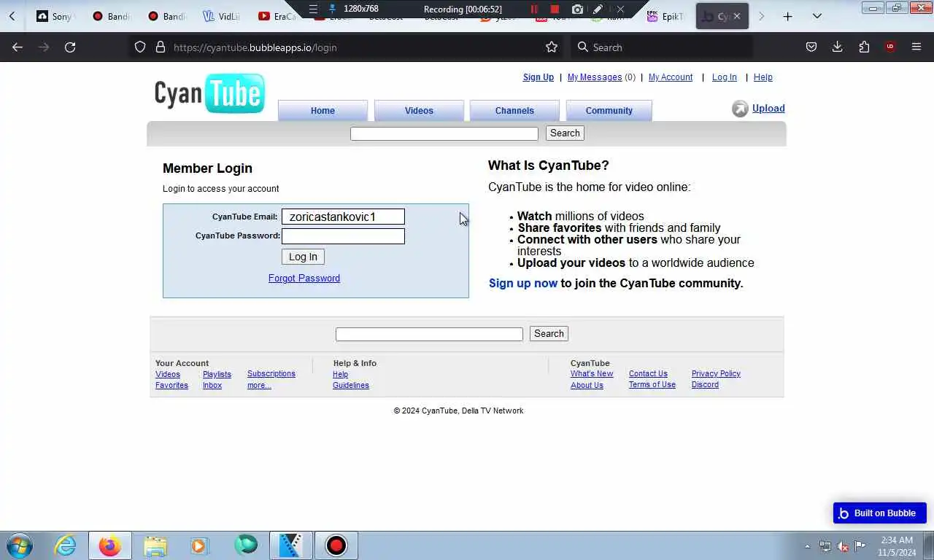Viewport: 934px width, 560px height.
Task: Click the Upload arrow icon
Action: click(740, 109)
